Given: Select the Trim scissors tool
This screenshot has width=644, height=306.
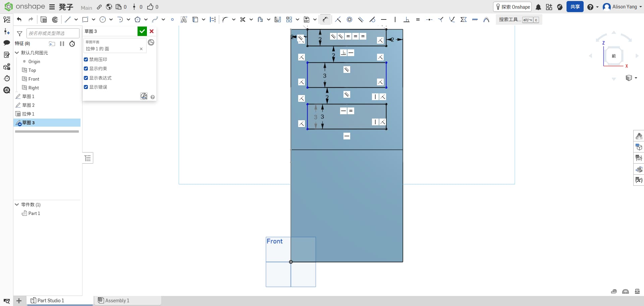Looking at the screenshot, I should pyautogui.click(x=243, y=19).
